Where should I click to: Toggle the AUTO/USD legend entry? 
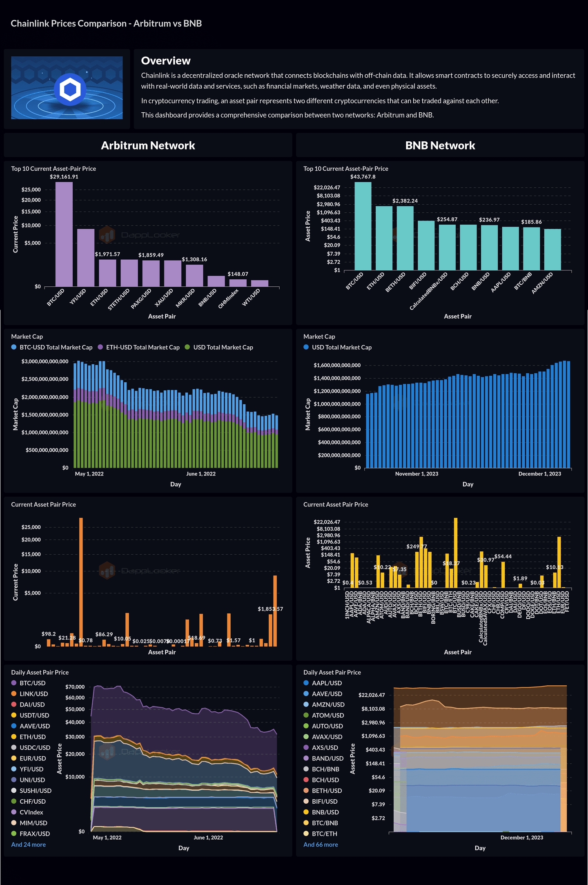323,726
